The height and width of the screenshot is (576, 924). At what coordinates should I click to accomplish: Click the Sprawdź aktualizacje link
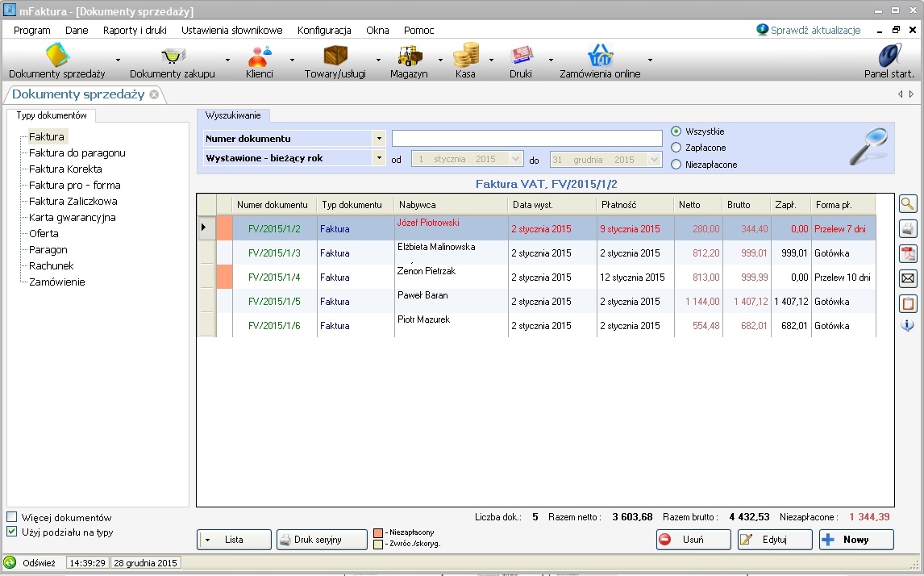[x=814, y=30]
